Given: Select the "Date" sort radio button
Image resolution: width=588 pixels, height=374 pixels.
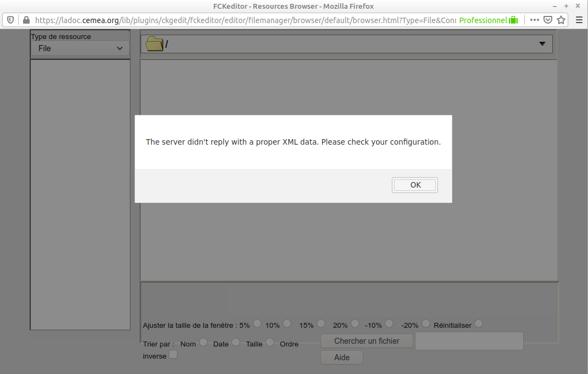Looking at the screenshot, I should tap(235, 342).
